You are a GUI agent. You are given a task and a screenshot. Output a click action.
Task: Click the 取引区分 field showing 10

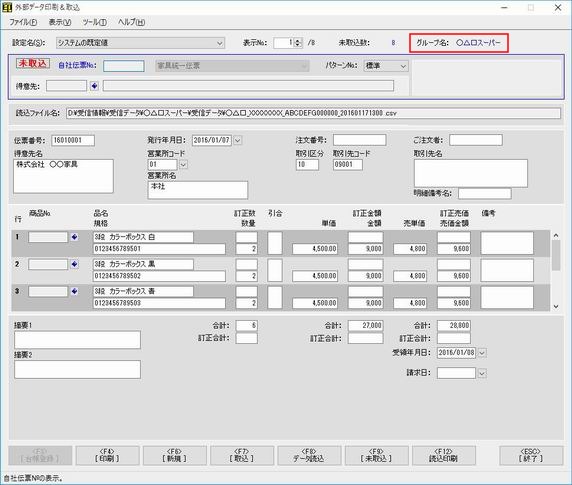click(x=307, y=164)
